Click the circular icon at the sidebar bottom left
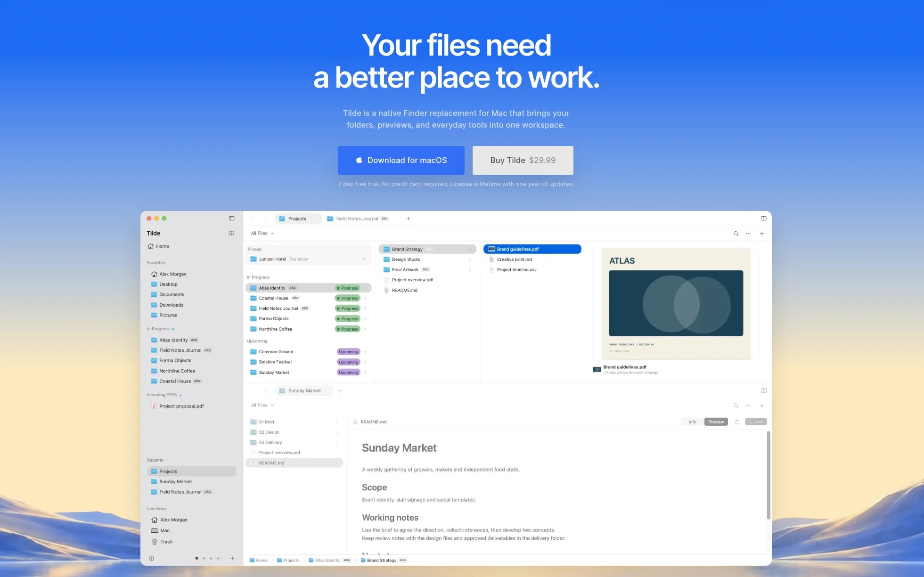Viewport: 924px width, 577px height. [151, 559]
